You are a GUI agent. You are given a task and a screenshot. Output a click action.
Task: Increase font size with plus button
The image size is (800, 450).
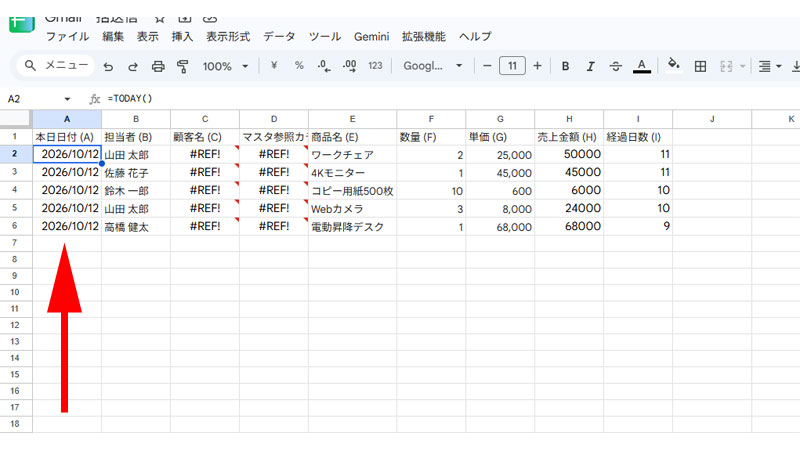pyautogui.click(x=537, y=66)
